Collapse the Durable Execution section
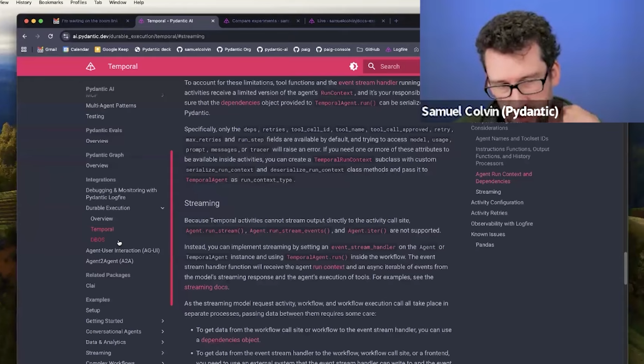644x364 pixels. pos(163,208)
